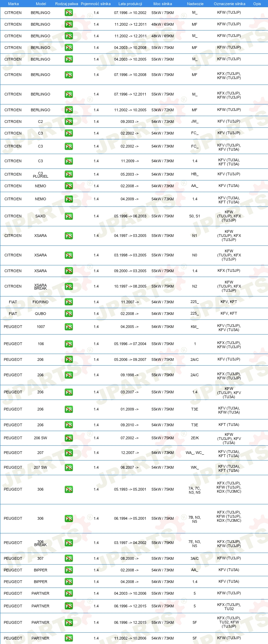The image size is (268, 644).
Task: Select the 307 model cell
Action: click(x=40, y=558)
